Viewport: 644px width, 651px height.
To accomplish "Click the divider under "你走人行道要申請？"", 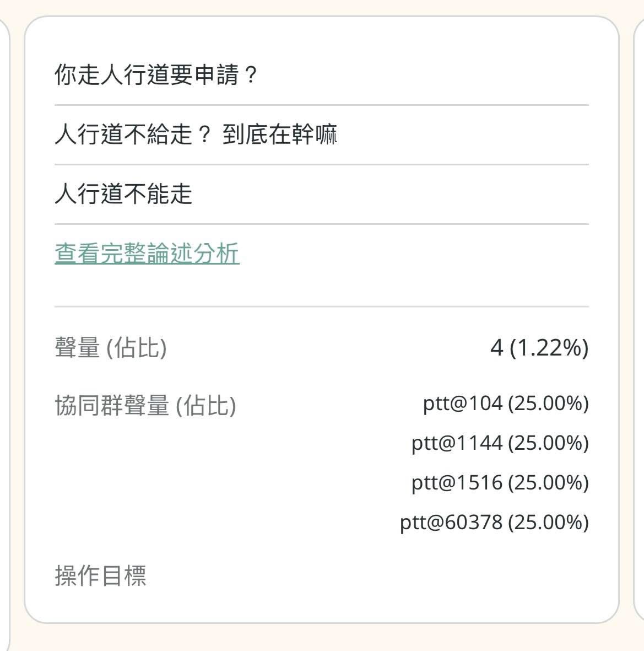I will click(x=322, y=105).
